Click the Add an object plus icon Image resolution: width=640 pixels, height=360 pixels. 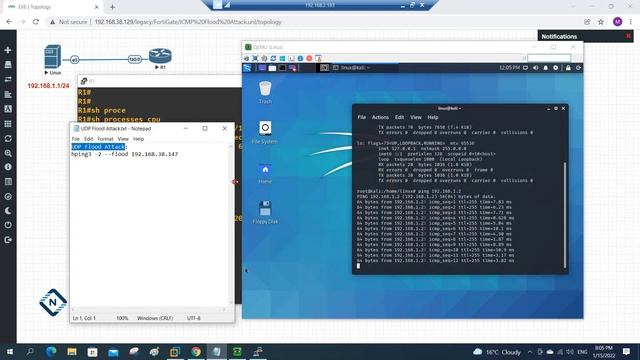pyautogui.click(x=8, y=50)
